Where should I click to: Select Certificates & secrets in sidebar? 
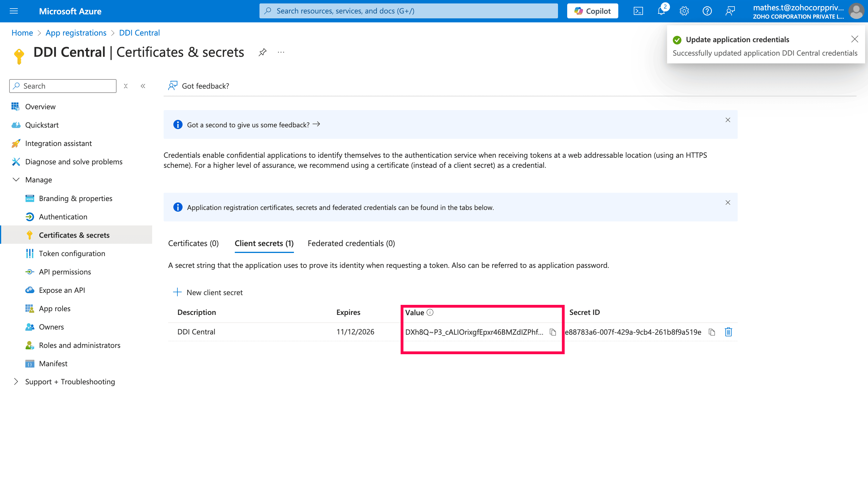pyautogui.click(x=74, y=235)
